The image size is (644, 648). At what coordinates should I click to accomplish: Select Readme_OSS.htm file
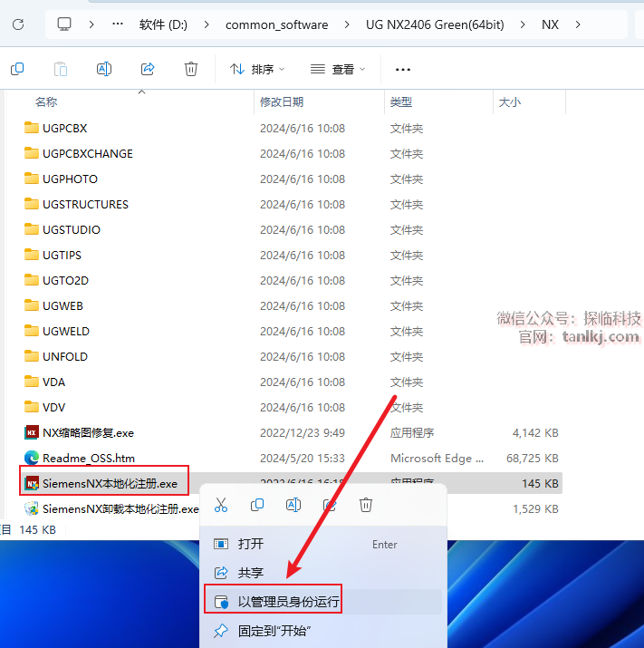(80, 458)
